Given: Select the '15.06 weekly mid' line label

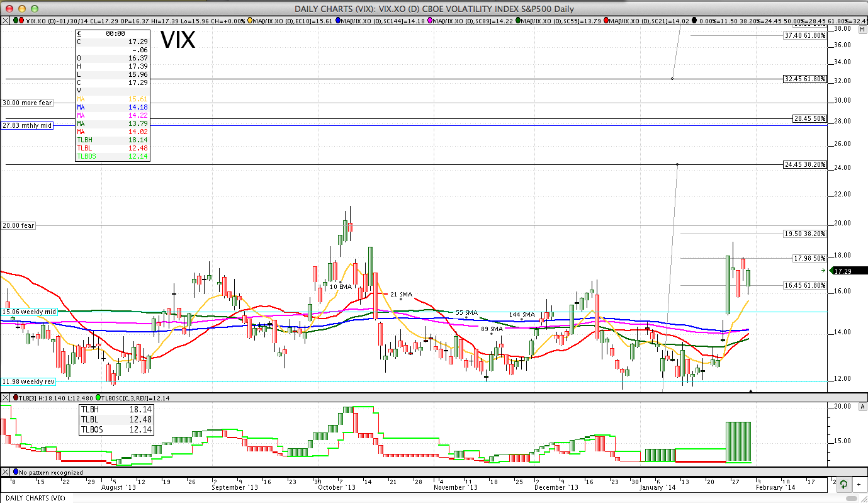Looking at the screenshot, I should point(30,312).
